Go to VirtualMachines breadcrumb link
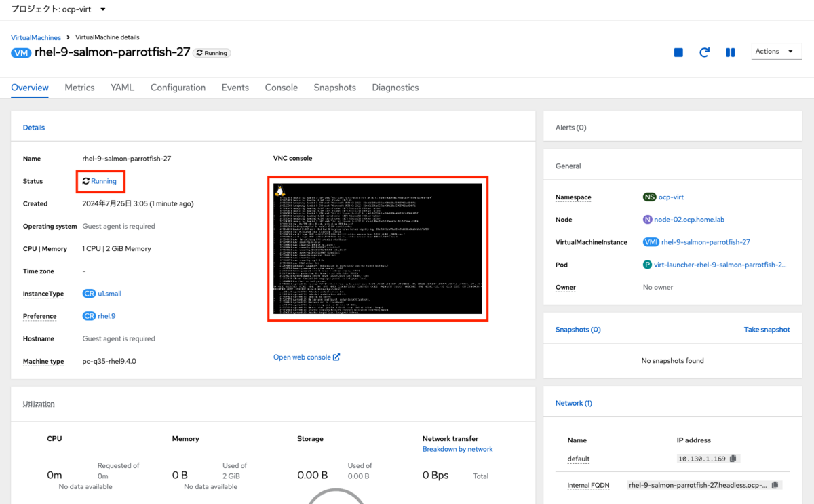 click(x=36, y=37)
